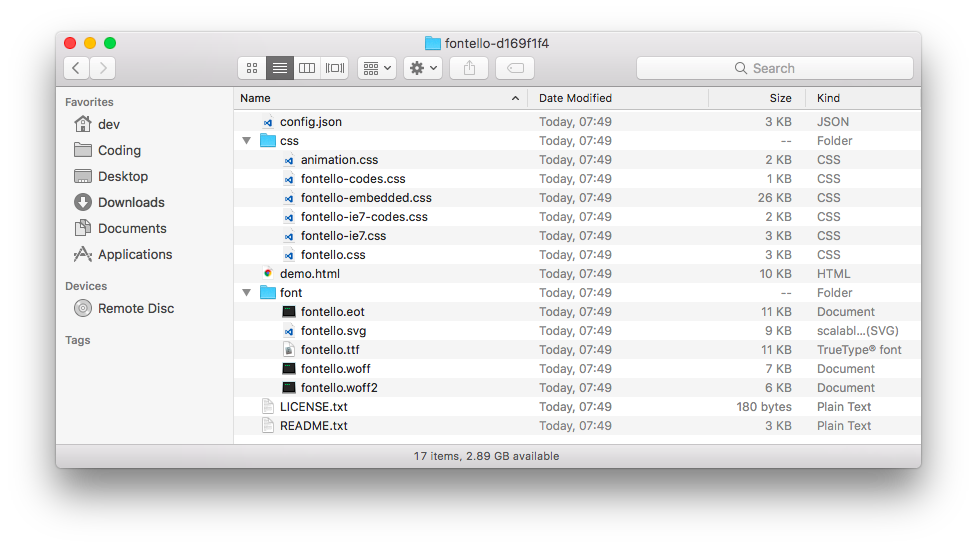Go back with the left arrow button
The width and height of the screenshot is (977, 548).
[76, 68]
